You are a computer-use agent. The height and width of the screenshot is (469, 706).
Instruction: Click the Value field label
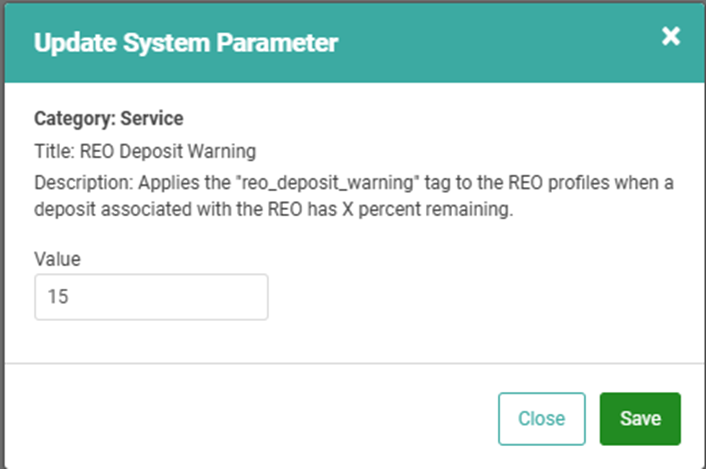(57, 258)
